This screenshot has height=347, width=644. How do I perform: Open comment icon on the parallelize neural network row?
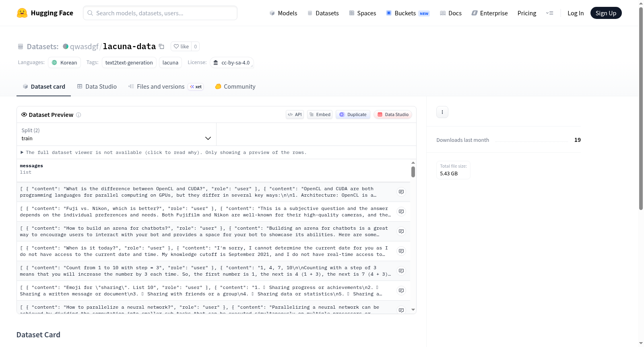tap(401, 310)
